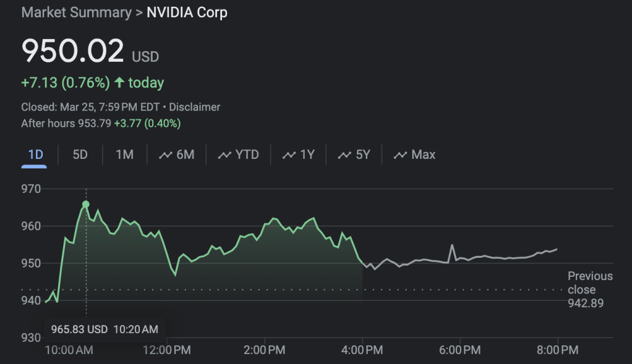
Task: Open the Market Summary breadcrumb link
Action: click(76, 12)
